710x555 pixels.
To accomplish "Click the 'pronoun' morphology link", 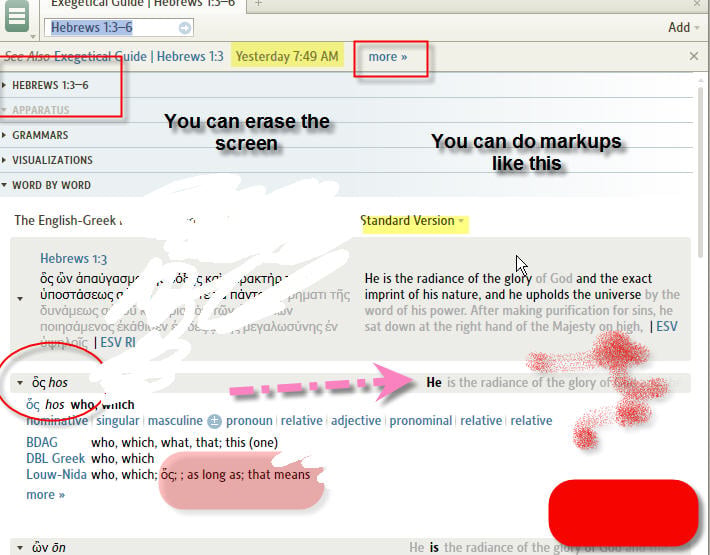I will 249,421.
